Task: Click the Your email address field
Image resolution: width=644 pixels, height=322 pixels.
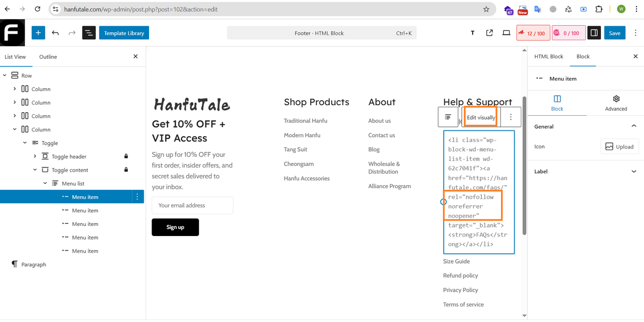Action: (x=192, y=205)
